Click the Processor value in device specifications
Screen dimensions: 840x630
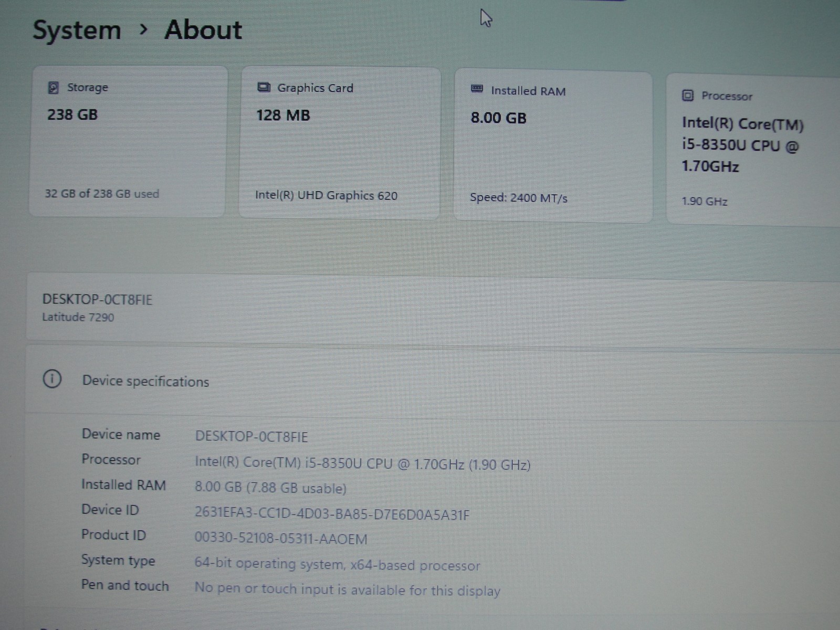coord(363,464)
